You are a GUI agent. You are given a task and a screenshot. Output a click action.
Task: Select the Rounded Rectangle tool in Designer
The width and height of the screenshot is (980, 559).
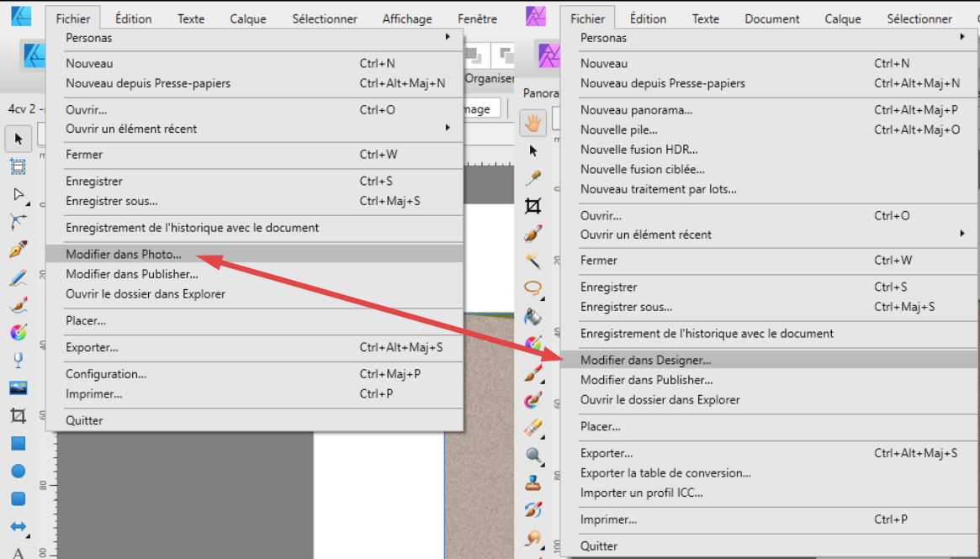pos(19,498)
